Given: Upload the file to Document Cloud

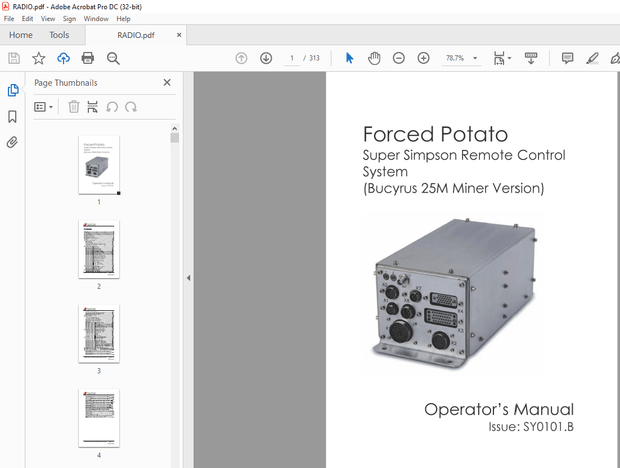Looking at the screenshot, I should point(63,58).
